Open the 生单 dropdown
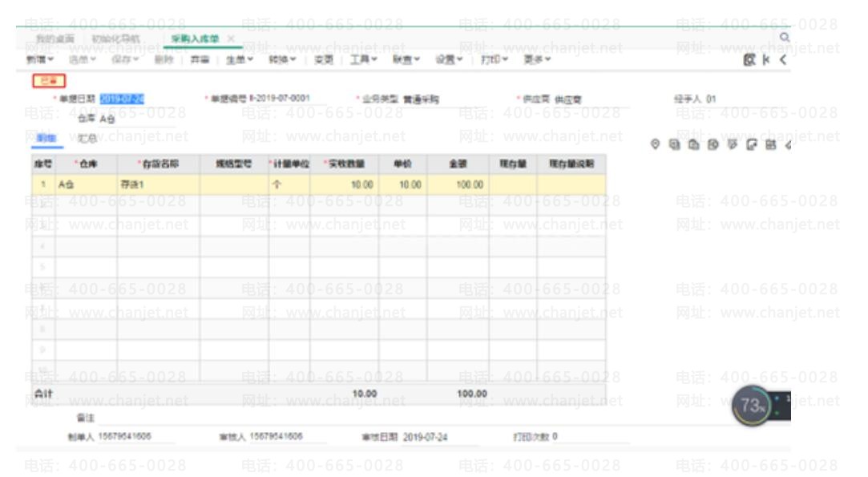868x477 pixels. click(x=239, y=59)
